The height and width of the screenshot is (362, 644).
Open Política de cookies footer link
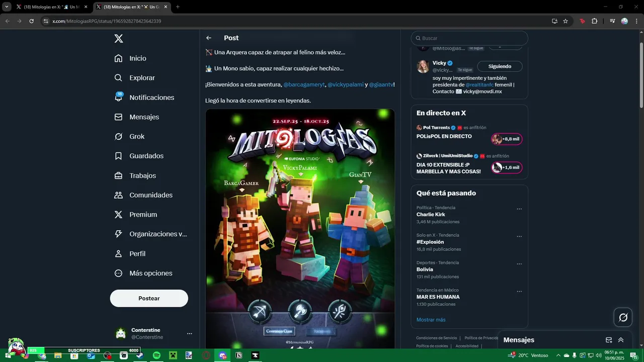[432, 346]
